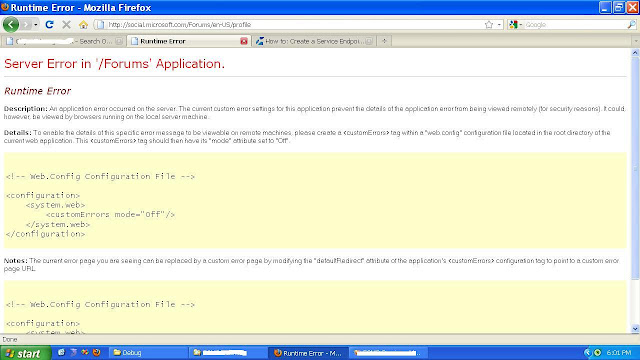The image size is (640, 360).
Task: Bookmark this page with the star icon
Action: [x=489, y=24]
